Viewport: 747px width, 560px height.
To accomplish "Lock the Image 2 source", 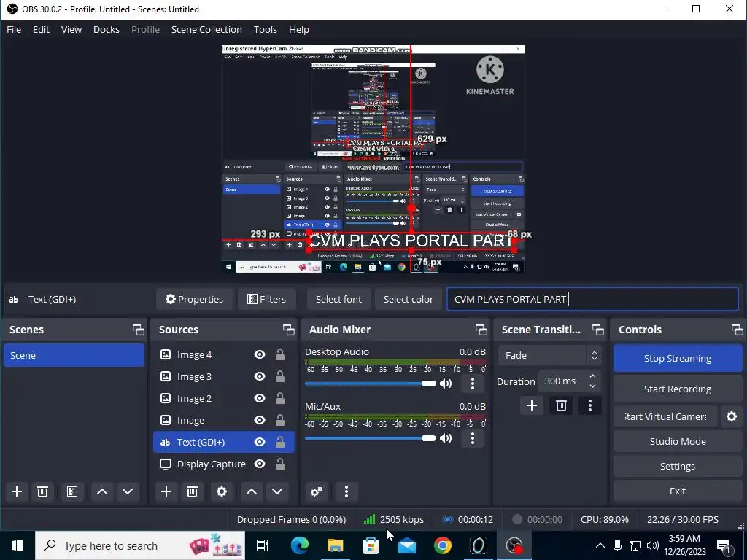I will coord(280,399).
